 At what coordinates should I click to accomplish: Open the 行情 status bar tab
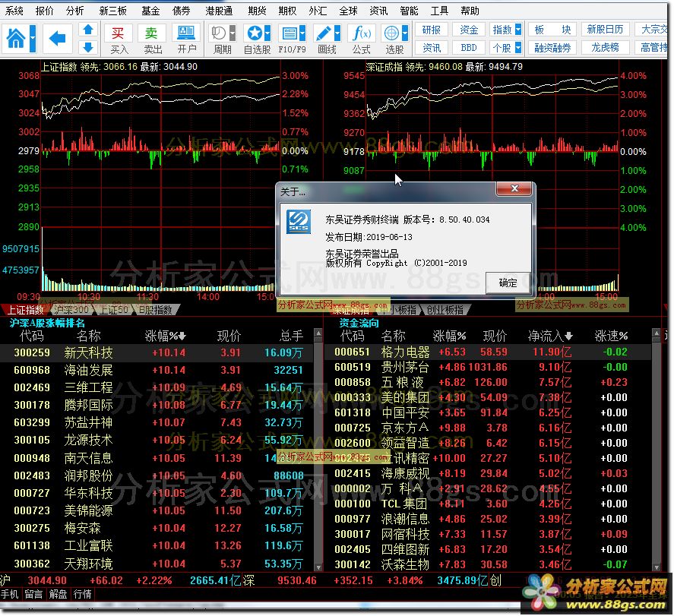coord(82,594)
